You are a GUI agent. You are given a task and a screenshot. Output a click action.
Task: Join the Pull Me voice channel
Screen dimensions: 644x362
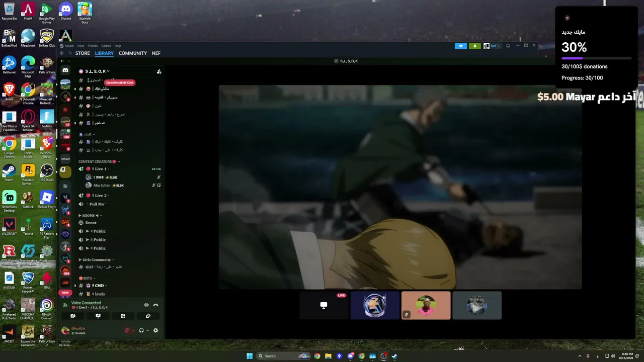pyautogui.click(x=119, y=204)
